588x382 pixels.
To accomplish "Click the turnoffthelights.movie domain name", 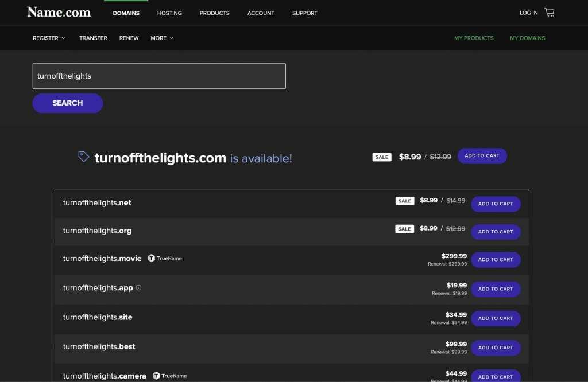I will tap(102, 259).
